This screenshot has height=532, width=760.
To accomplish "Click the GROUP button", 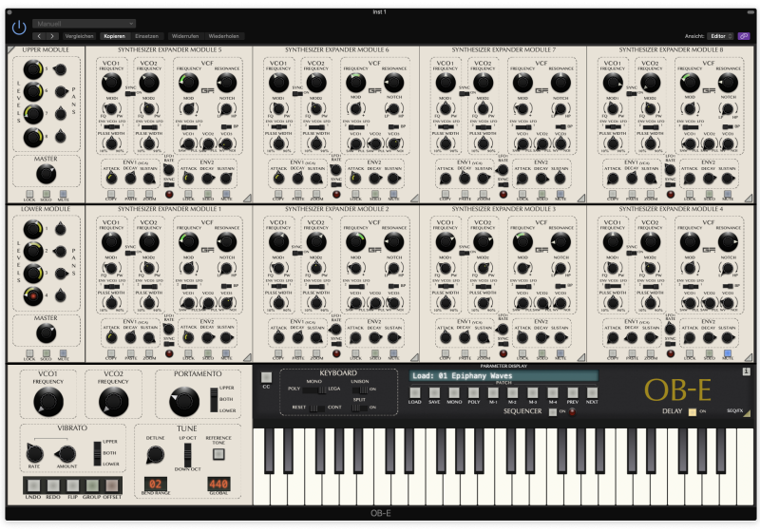I will [x=92, y=485].
